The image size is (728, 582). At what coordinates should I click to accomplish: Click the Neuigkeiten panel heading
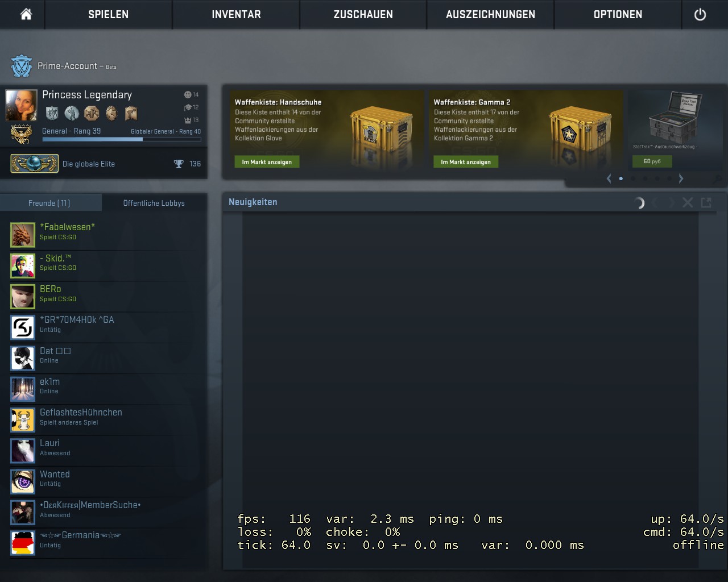click(x=253, y=202)
